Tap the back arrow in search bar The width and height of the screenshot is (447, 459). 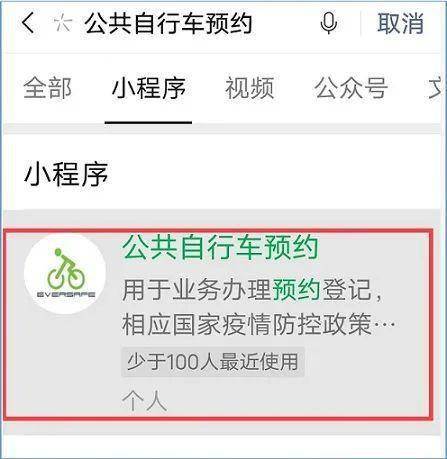[28, 23]
